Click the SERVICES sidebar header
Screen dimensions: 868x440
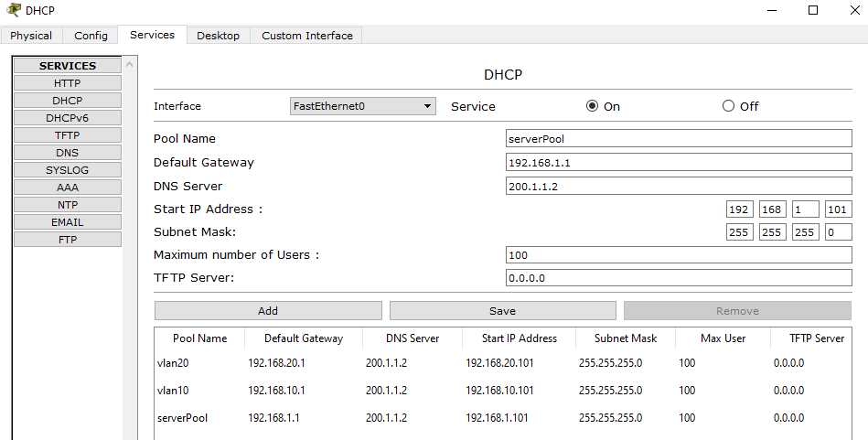click(68, 65)
